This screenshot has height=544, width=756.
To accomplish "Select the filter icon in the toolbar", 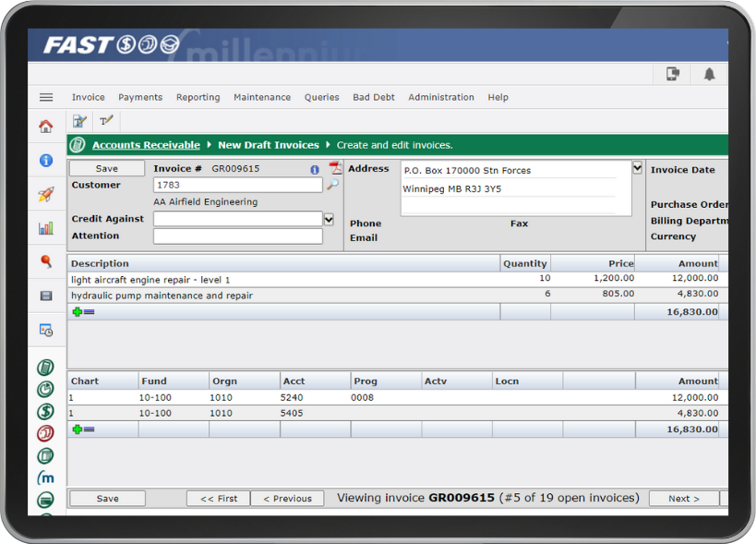I will coord(105,120).
